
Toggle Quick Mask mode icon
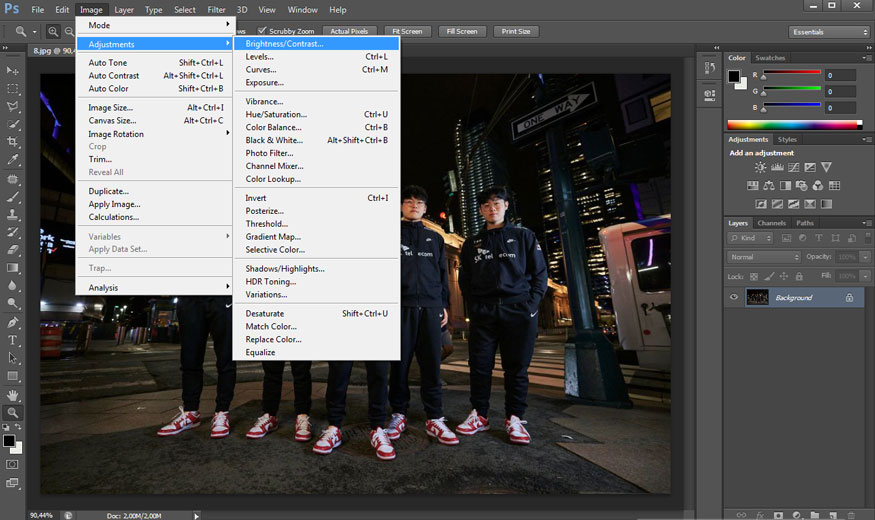point(12,464)
